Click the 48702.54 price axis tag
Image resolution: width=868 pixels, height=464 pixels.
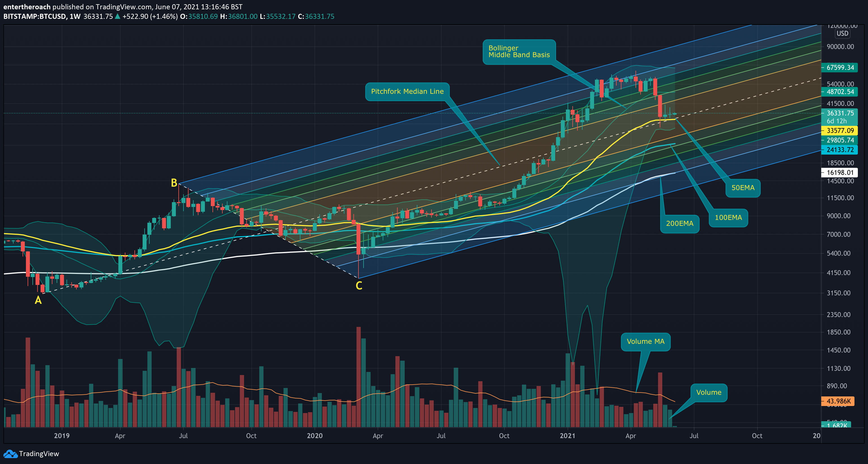[x=840, y=92]
